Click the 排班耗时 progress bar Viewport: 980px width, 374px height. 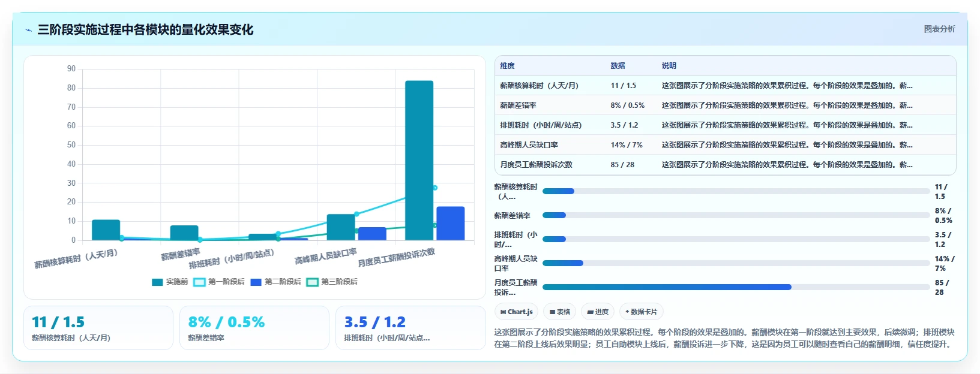pos(736,239)
